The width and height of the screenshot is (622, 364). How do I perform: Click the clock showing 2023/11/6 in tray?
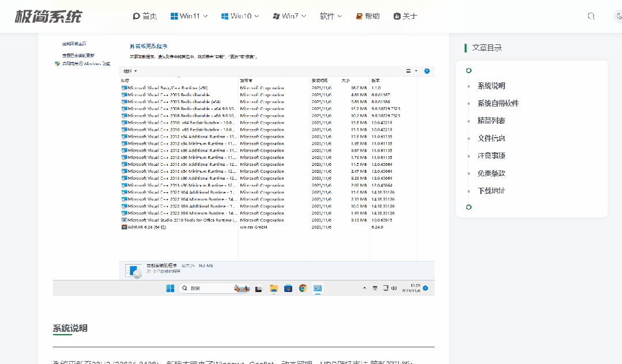click(411, 289)
